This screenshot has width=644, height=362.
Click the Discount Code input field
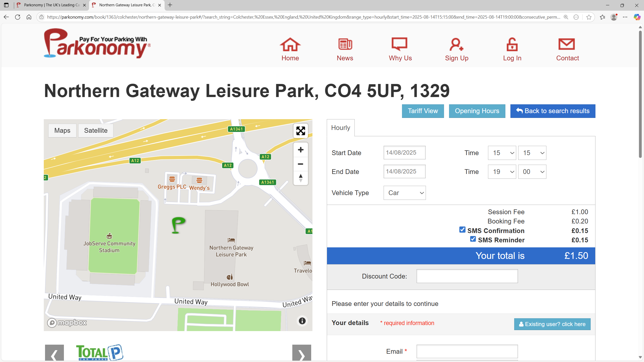(467, 276)
